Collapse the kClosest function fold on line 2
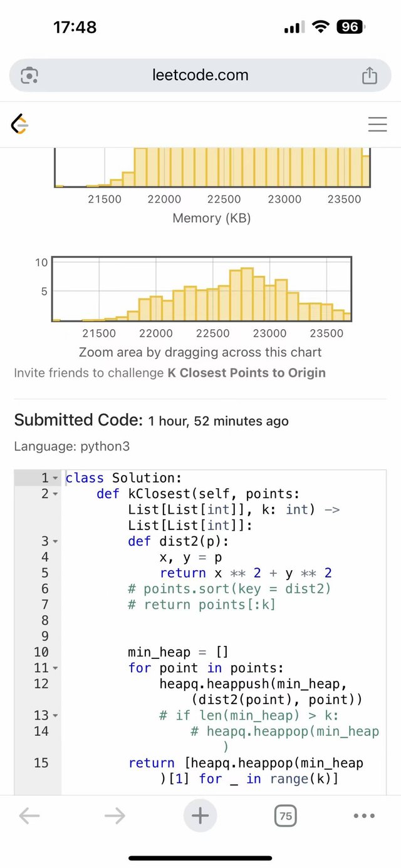 point(55,494)
